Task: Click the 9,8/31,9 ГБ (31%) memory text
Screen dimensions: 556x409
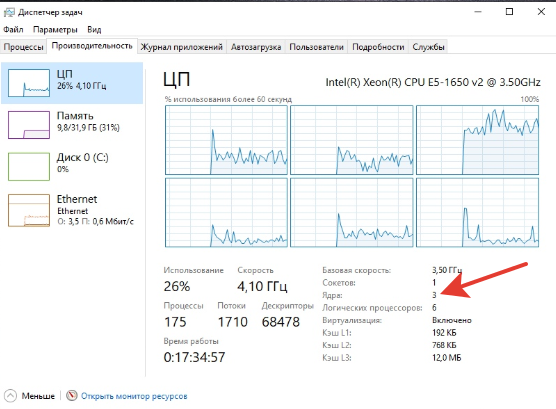Action: pyautogui.click(x=88, y=127)
